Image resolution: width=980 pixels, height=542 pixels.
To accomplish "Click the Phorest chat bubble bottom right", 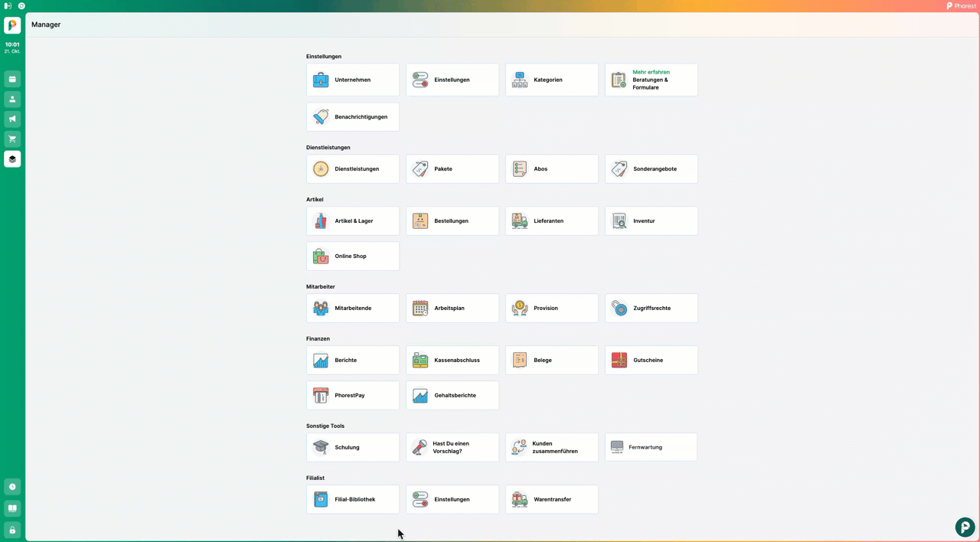I will [x=965, y=527].
